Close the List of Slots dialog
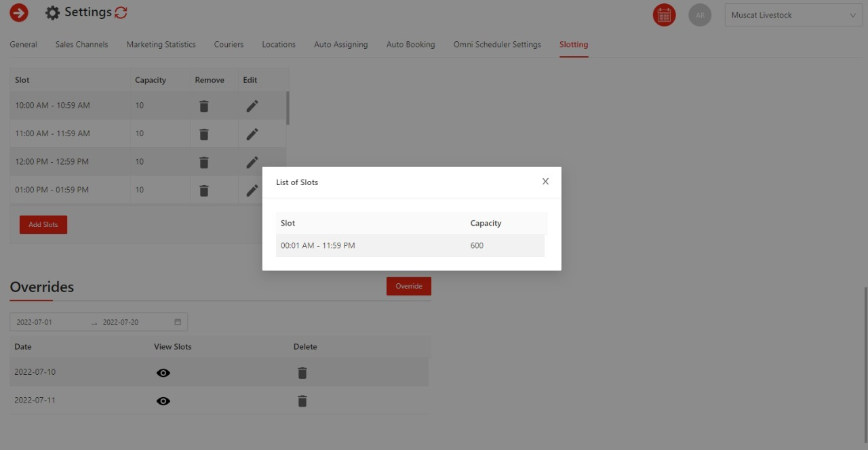This screenshot has height=450, width=868. (x=545, y=182)
